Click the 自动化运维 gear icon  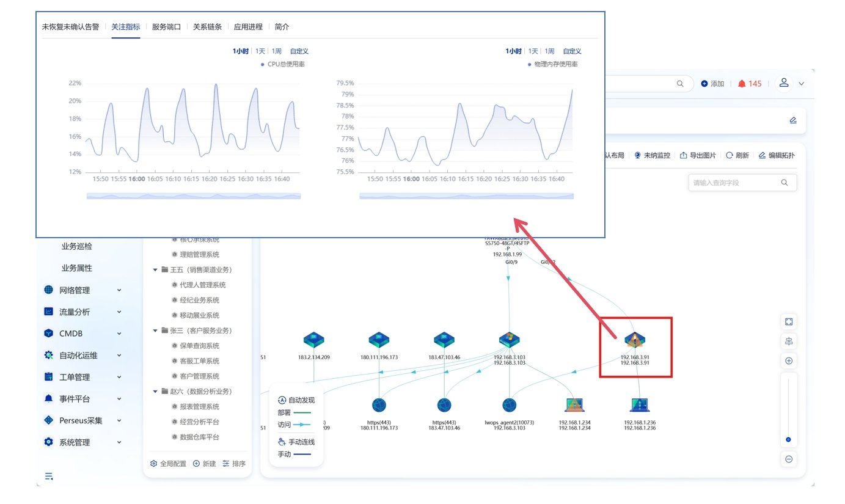tap(49, 355)
